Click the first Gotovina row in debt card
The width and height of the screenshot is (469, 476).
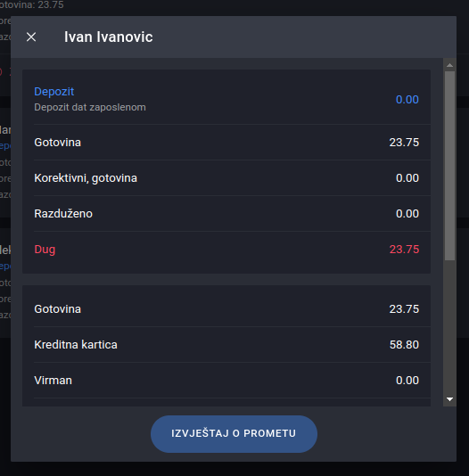[226, 143]
